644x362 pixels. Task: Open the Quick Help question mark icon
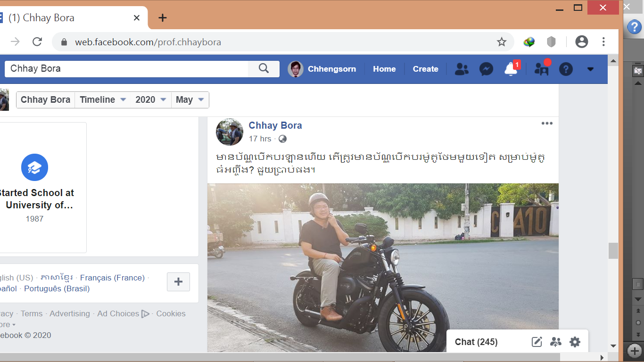[566, 69]
